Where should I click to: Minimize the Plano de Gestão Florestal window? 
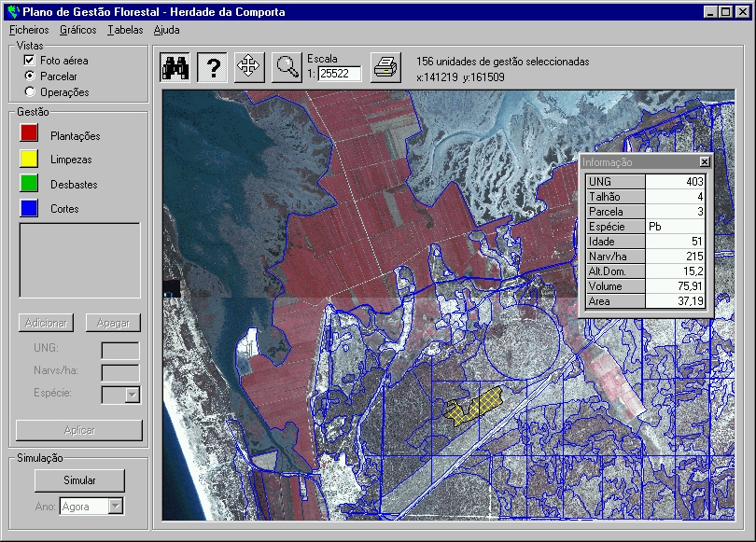pyautogui.click(x=709, y=12)
